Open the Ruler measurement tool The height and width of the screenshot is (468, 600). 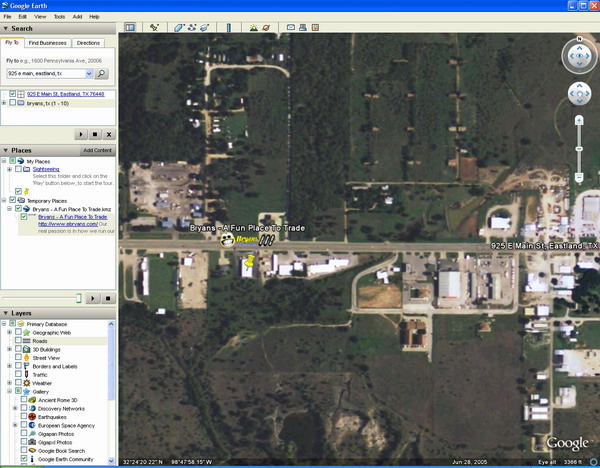pyautogui.click(x=229, y=28)
